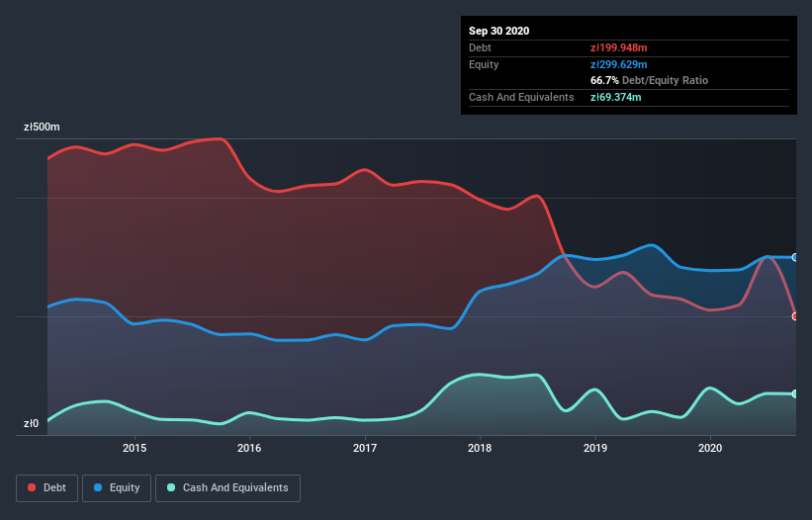812x520 pixels.
Task: Click the 2020 x-axis label
Action: click(710, 448)
